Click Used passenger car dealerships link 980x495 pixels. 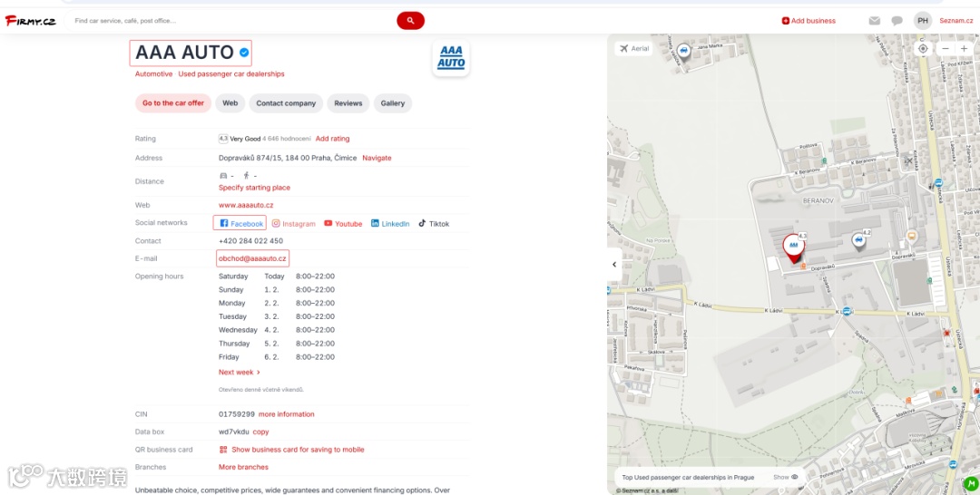point(231,73)
